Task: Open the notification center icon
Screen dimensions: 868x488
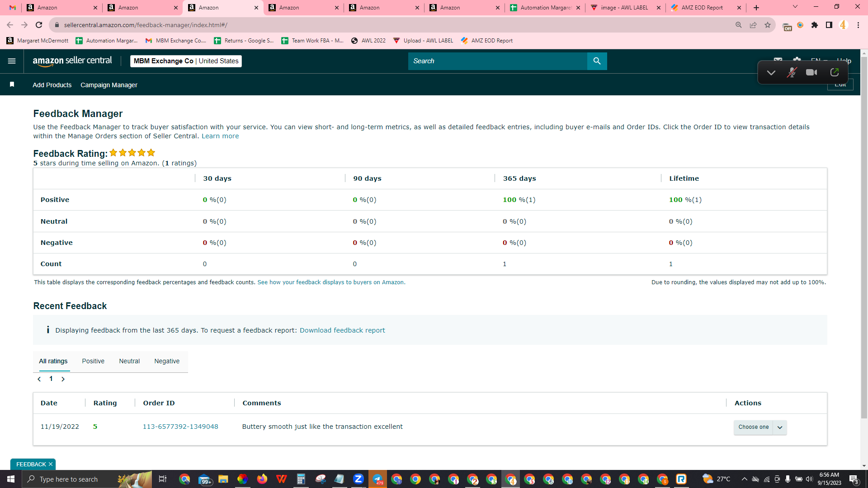Action: point(854,479)
